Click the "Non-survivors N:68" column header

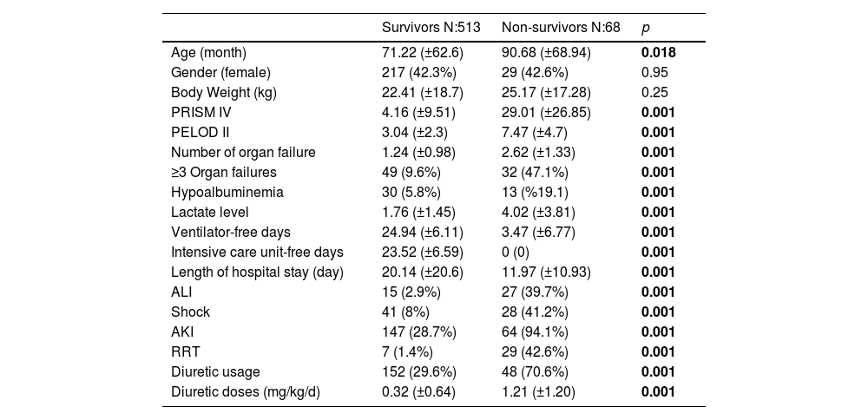(561, 27)
